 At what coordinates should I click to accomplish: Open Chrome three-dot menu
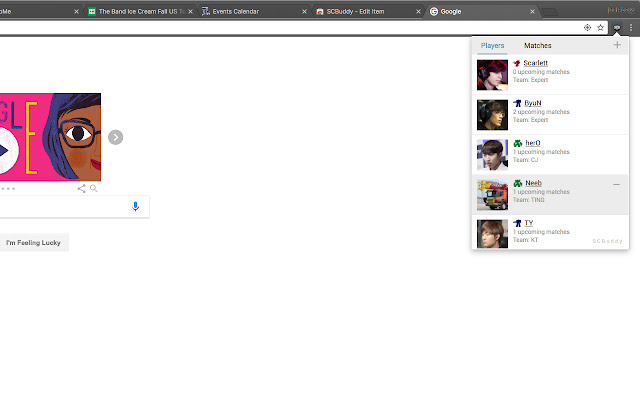pyautogui.click(x=631, y=28)
